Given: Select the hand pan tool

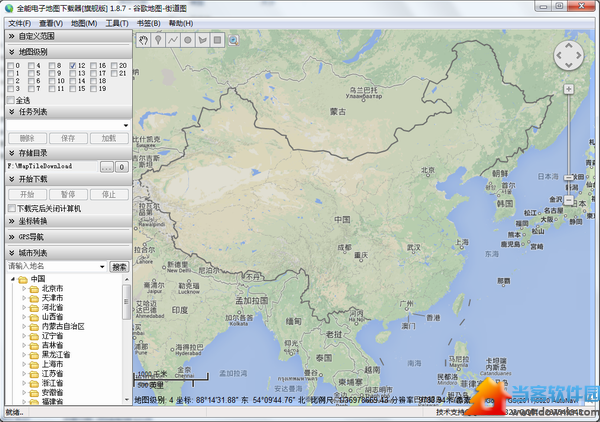Looking at the screenshot, I should pyautogui.click(x=143, y=40).
